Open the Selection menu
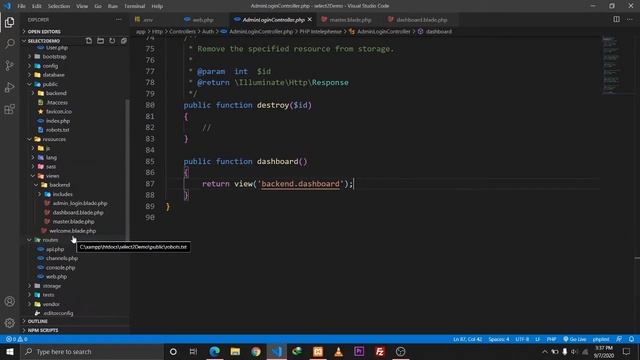Screen dimensions: 640x360 [59, 6]
